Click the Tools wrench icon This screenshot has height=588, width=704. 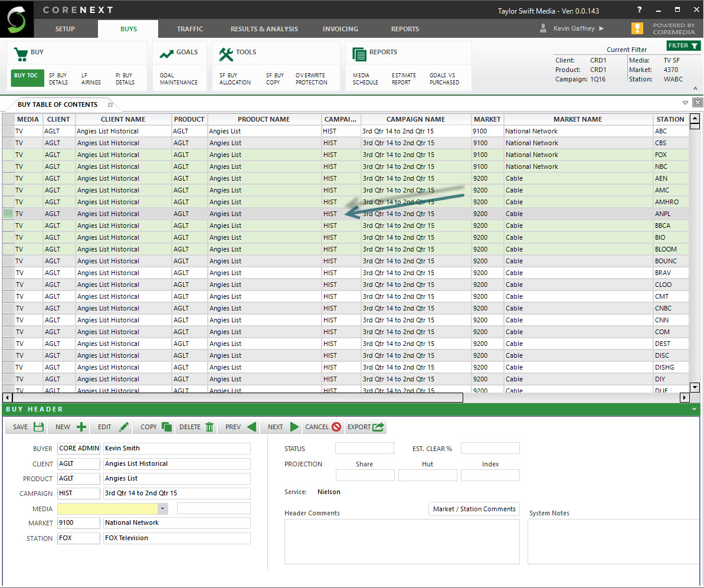tap(226, 54)
